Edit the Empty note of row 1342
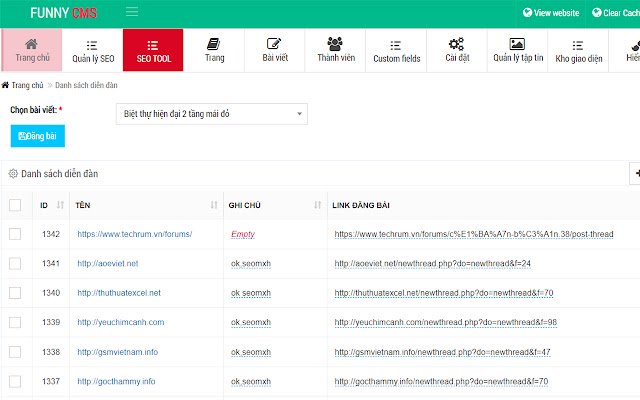Screen dimensions: 640x400 click(x=243, y=234)
